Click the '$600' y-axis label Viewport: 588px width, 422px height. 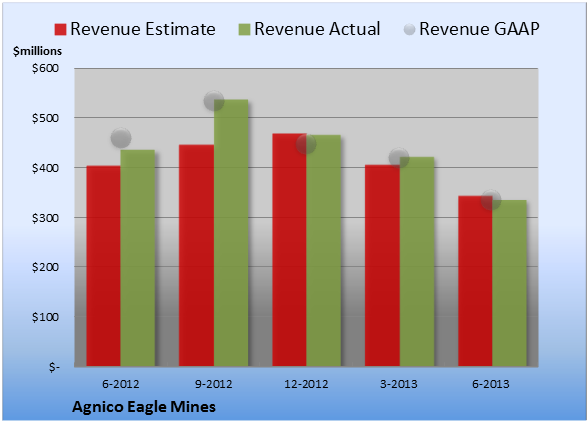[x=45, y=68]
